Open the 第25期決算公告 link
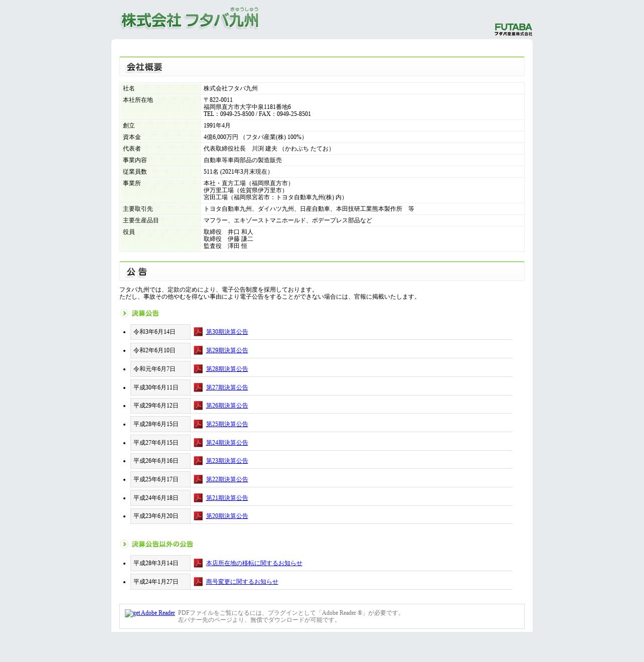644x662 pixels. (227, 424)
